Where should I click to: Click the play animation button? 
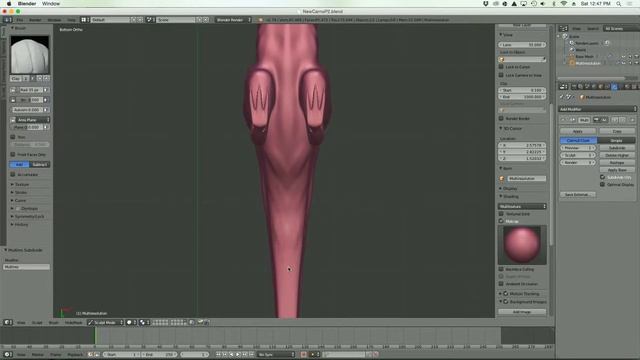coord(238,355)
